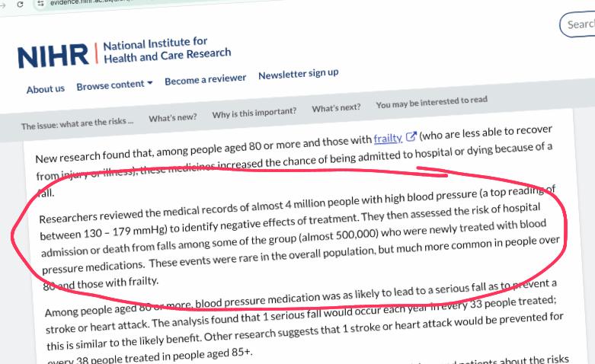
Task: Click the Search input field
Action: tap(581, 24)
